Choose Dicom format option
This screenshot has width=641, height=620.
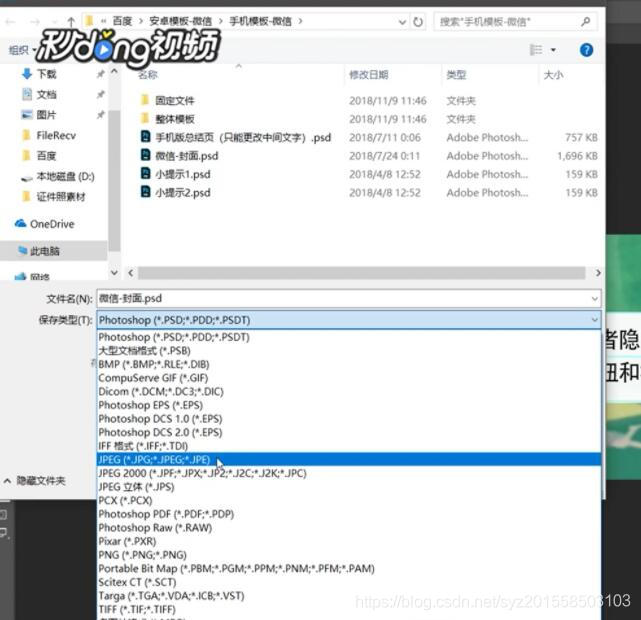349,392
